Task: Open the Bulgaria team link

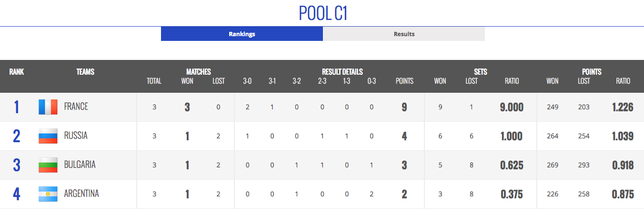Action: click(x=80, y=165)
